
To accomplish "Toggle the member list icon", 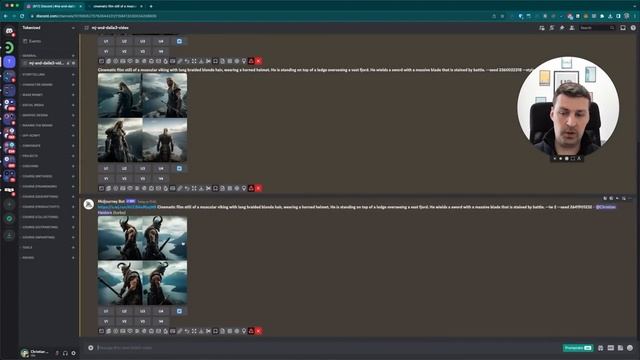I will 572,28.
